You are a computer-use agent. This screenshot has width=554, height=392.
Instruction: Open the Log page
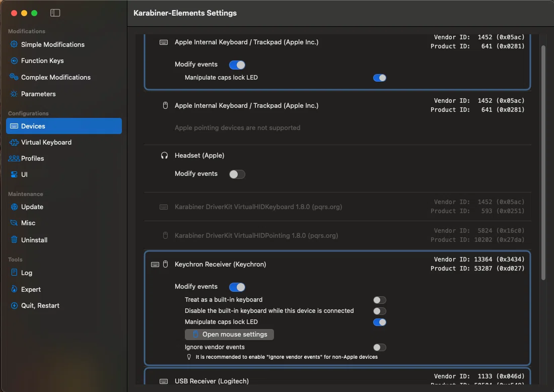coord(64,273)
